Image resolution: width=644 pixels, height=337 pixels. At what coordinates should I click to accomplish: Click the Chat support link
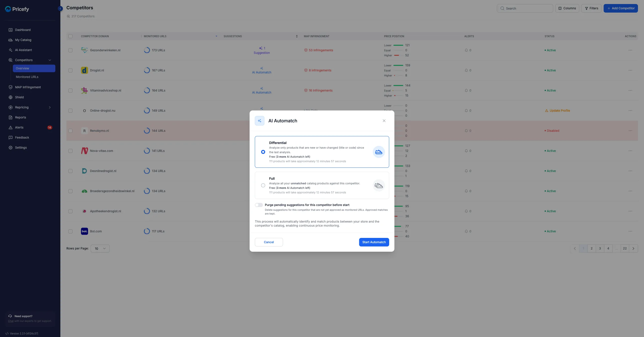click(x=11, y=321)
